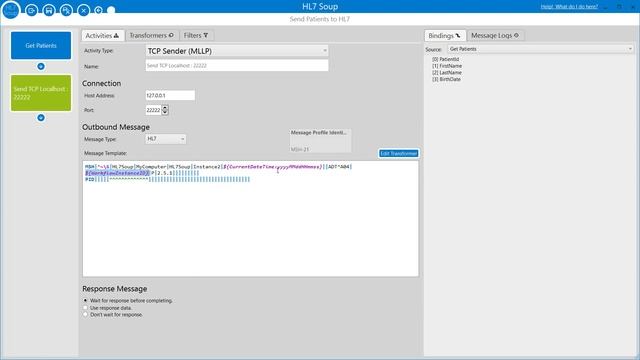
Task: Select the [1] FirstName binding
Action: tap(447, 66)
